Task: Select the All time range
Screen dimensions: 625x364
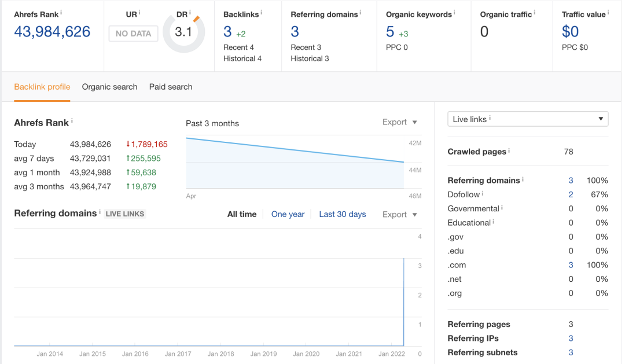Action: click(x=241, y=214)
